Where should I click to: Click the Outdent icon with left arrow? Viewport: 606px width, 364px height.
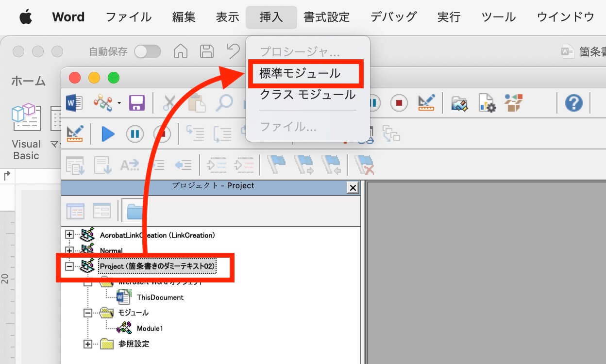click(183, 165)
